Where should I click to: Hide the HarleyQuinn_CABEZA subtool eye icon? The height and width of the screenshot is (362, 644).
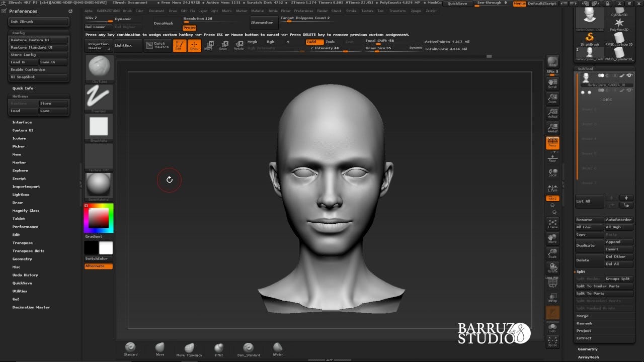(x=629, y=75)
